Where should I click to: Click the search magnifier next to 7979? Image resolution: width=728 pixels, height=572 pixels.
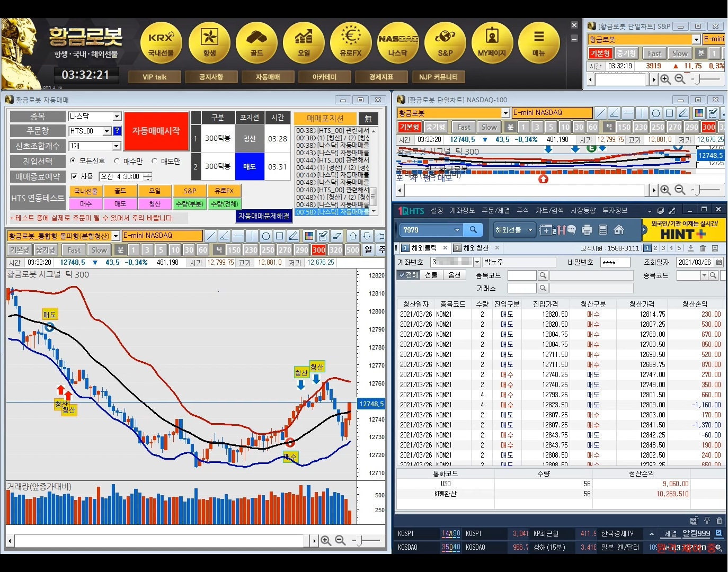tap(473, 230)
